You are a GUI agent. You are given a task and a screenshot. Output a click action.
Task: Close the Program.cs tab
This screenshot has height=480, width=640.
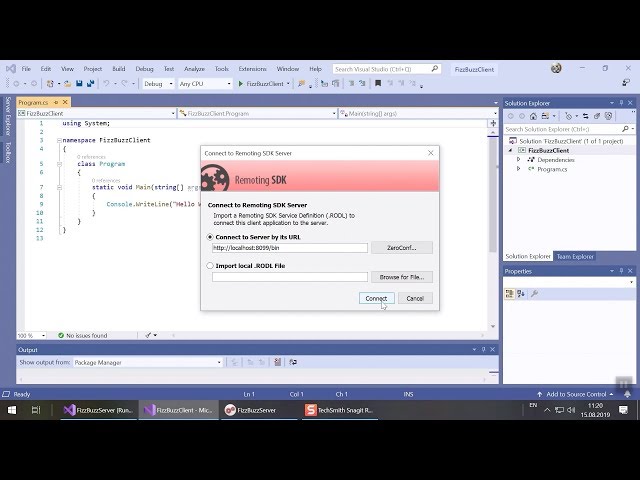[x=65, y=102]
